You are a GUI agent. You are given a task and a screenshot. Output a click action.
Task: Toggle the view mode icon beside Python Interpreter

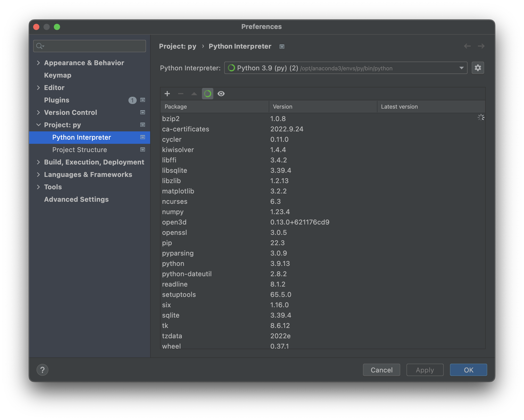143,137
